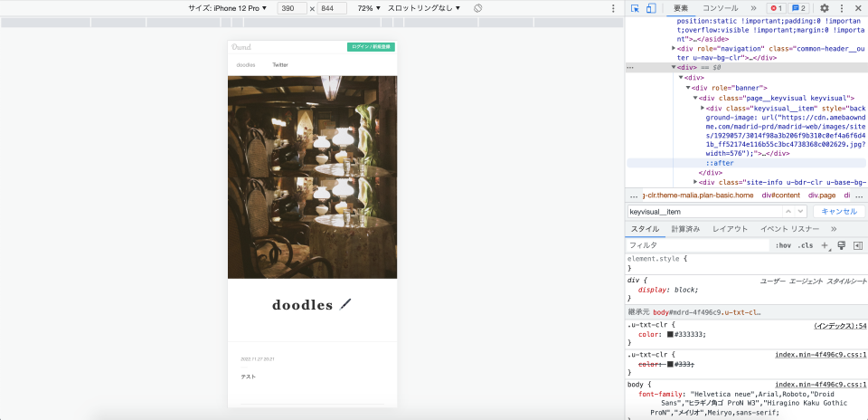Select div#content in the breadcrumb

click(780, 196)
